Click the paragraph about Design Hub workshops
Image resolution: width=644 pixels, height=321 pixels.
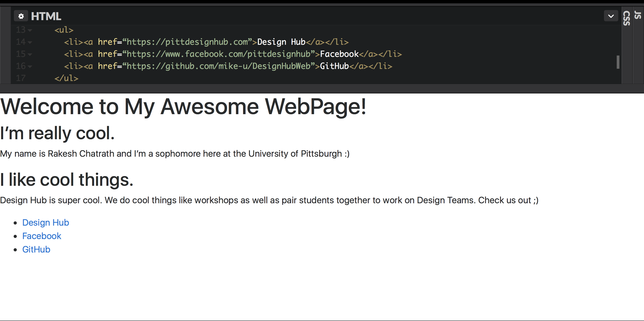269,200
